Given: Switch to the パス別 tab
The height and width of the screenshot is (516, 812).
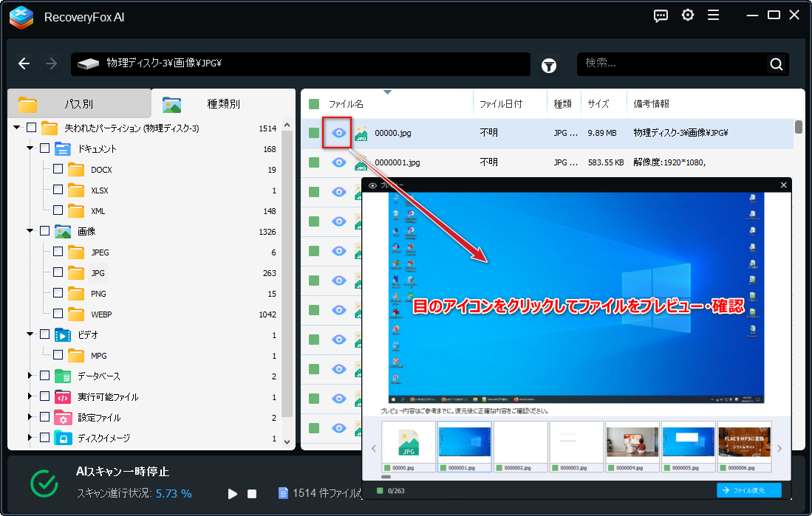Looking at the screenshot, I should pos(79,104).
